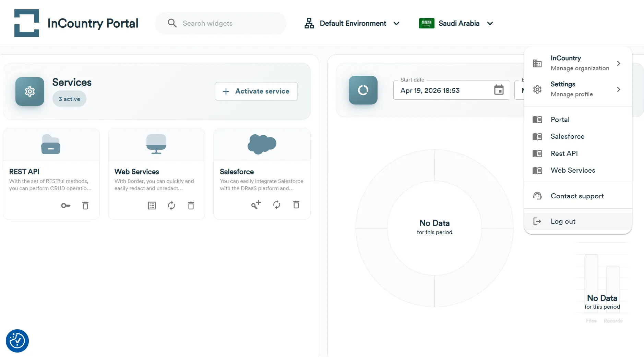Click the Salesforce description text

point(262,185)
